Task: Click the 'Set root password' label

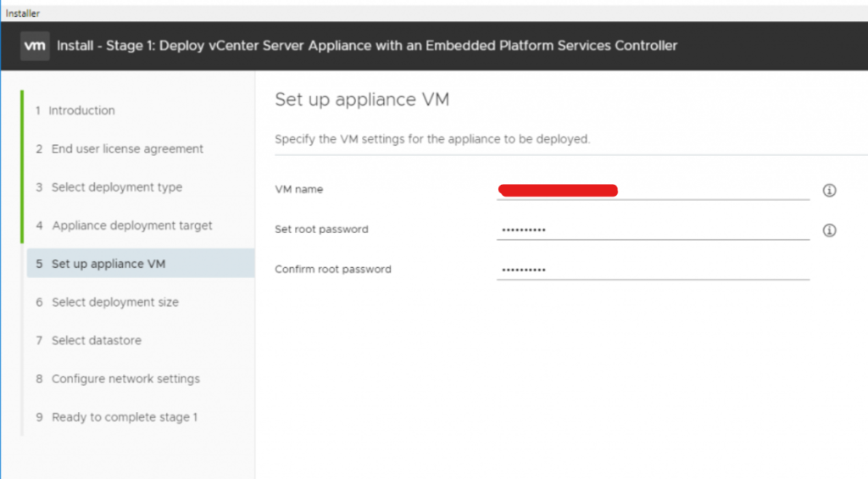Action: 321,229
